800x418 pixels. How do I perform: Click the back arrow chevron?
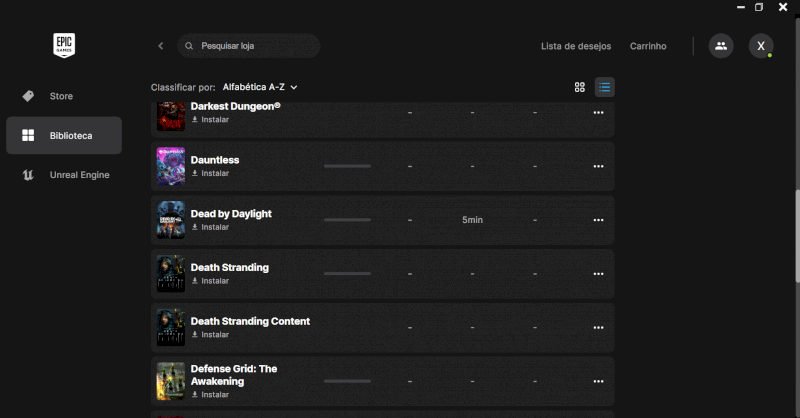[x=160, y=46]
